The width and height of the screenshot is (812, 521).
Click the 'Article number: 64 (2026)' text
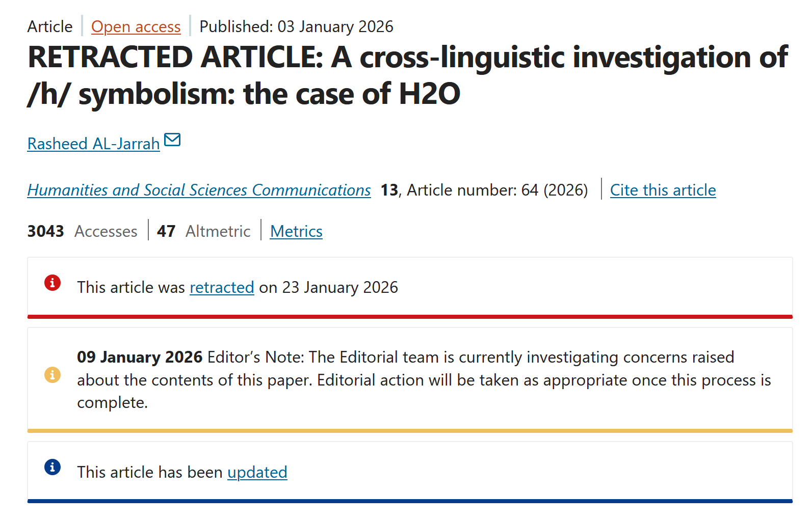(x=497, y=190)
